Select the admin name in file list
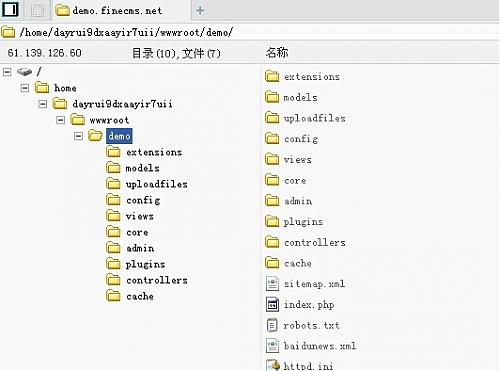Image resolution: width=500 pixels, height=371 pixels. coord(298,201)
